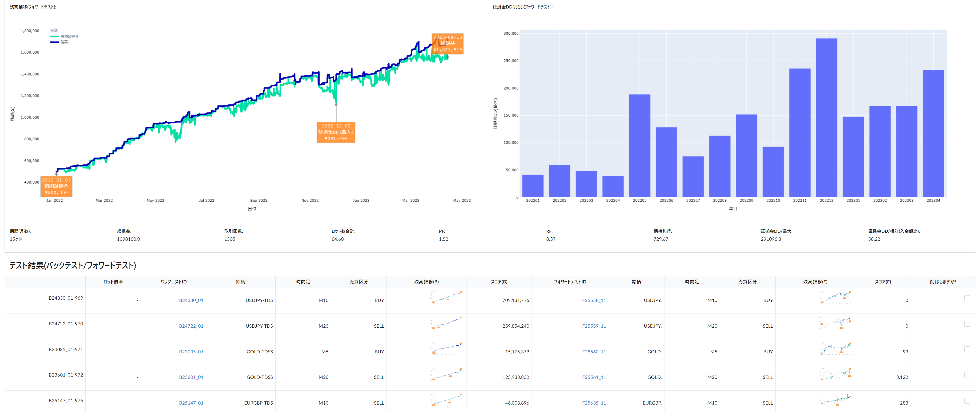Click the 202205 bar in monthly DD chart
Image resolution: width=980 pixels, height=411 pixels.
click(x=640, y=146)
